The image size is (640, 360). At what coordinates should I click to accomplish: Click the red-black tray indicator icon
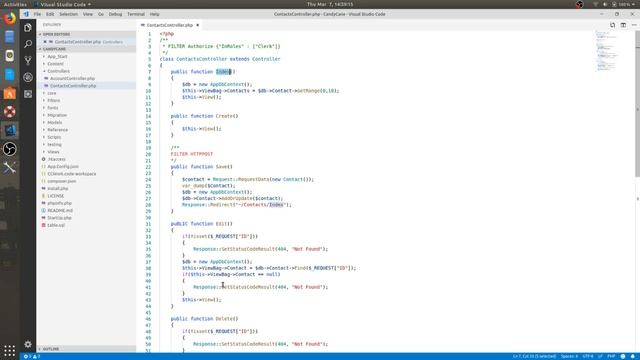[579, 4]
